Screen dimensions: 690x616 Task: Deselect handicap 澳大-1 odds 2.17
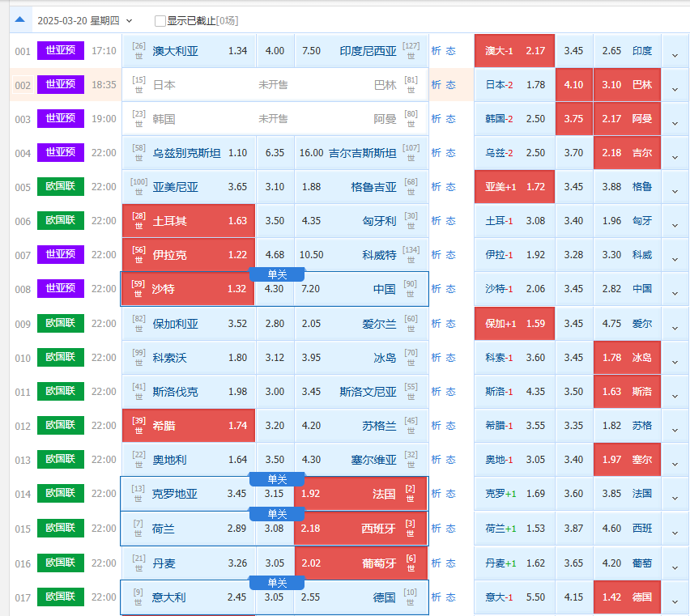pyautogui.click(x=514, y=51)
